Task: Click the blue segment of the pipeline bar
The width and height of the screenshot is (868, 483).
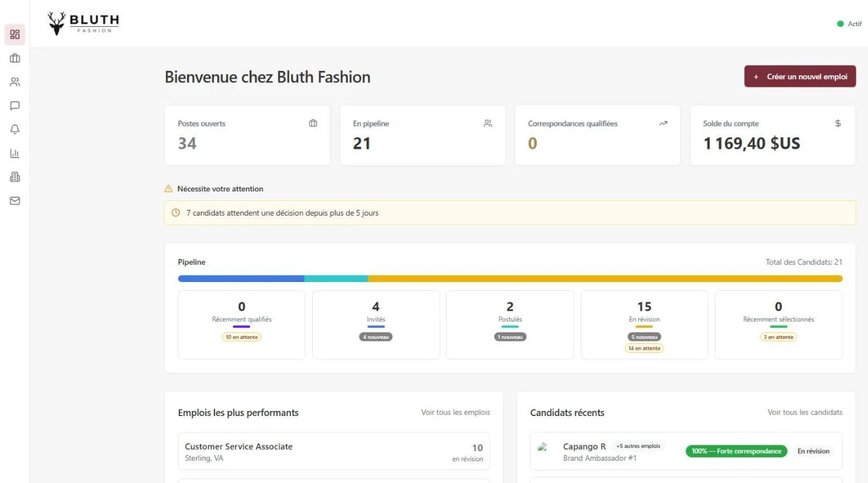Action: (241, 279)
